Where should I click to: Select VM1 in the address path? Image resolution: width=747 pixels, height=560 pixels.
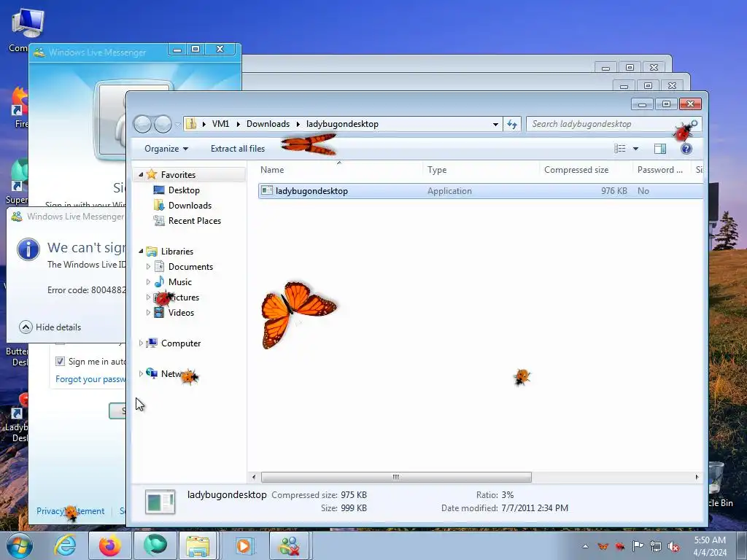point(220,124)
